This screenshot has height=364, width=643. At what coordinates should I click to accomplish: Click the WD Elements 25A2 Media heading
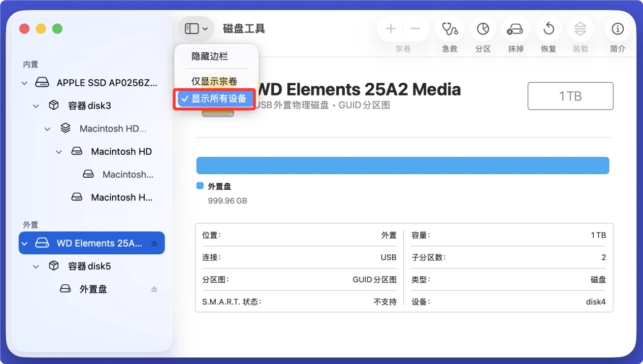(359, 90)
